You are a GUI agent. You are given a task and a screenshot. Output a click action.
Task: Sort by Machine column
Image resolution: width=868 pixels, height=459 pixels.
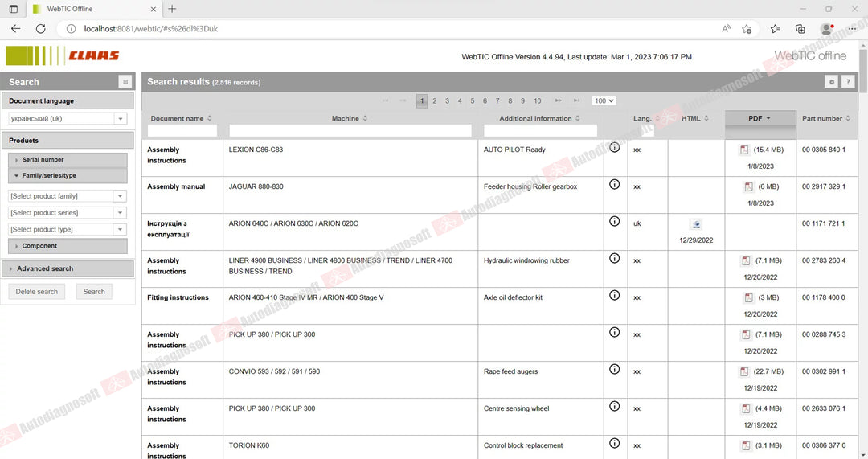tap(350, 118)
